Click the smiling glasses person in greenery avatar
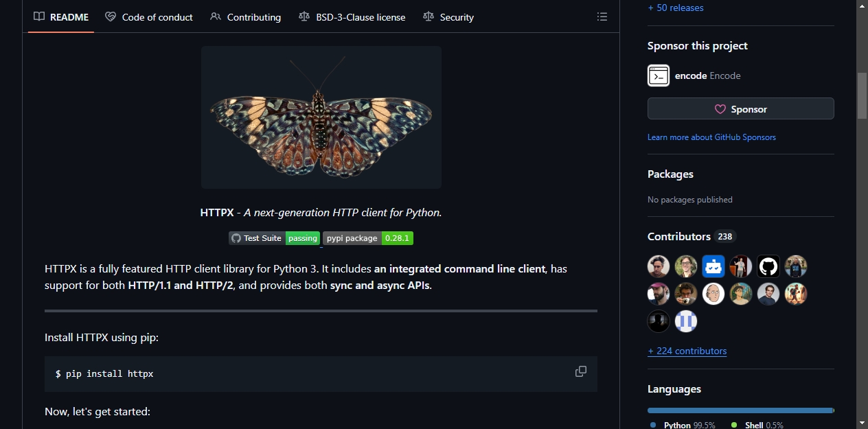Screen dimensions: 868x429 pos(686,266)
